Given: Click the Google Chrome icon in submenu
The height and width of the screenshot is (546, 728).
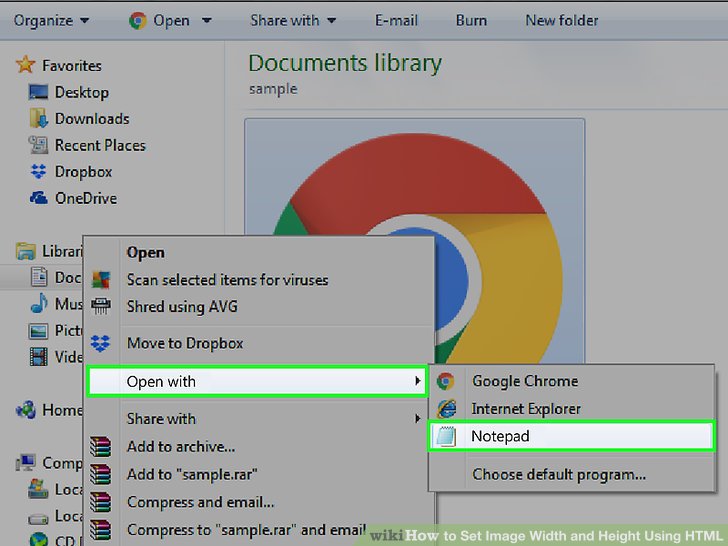Looking at the screenshot, I should (446, 381).
